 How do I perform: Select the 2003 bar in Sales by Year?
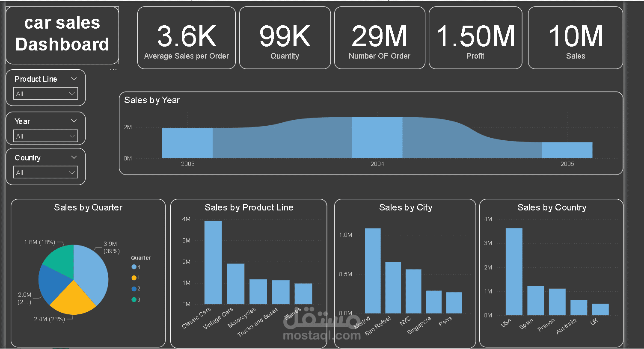187,143
